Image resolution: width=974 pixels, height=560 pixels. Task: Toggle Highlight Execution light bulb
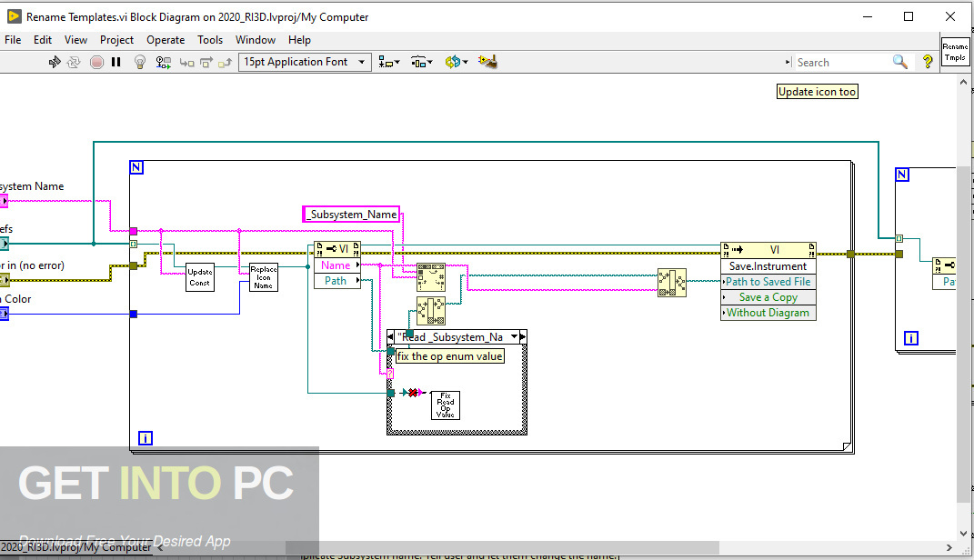(x=140, y=62)
